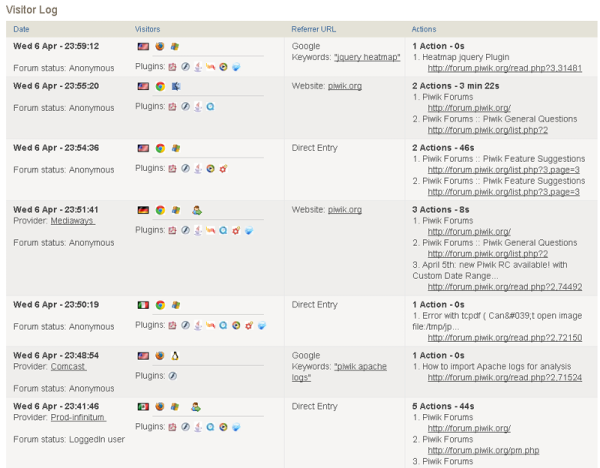Click Firefox browser icon in 23:59:12 visit
Viewport: 600px width, 468px height.
click(159, 46)
